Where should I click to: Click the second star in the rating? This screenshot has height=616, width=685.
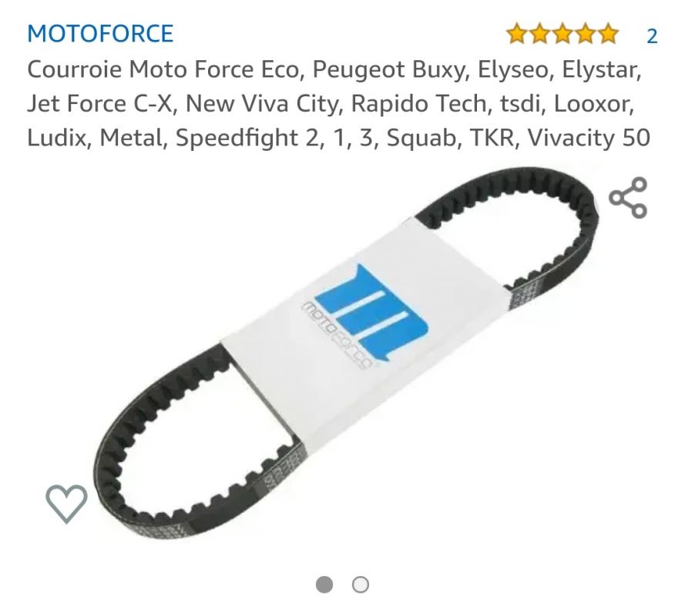tap(539, 35)
